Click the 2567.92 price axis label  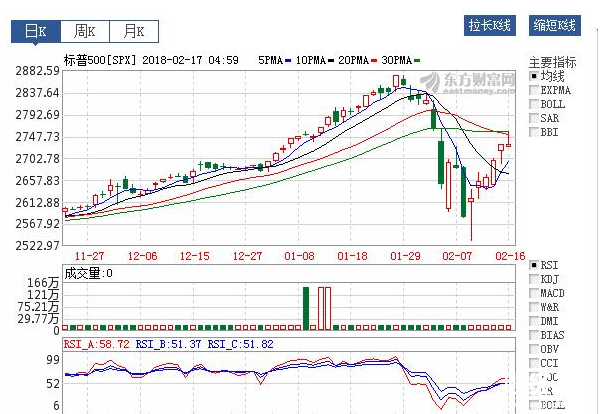[x=38, y=223]
